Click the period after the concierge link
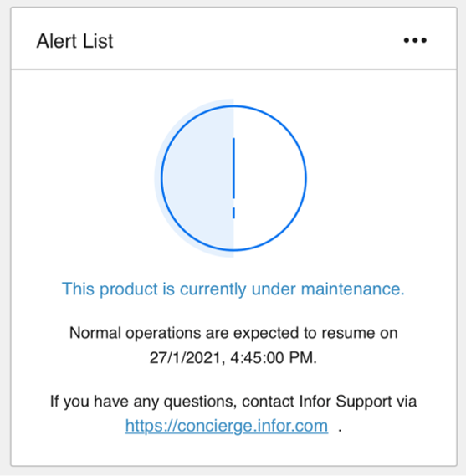The height and width of the screenshot is (476, 466). tap(340, 430)
